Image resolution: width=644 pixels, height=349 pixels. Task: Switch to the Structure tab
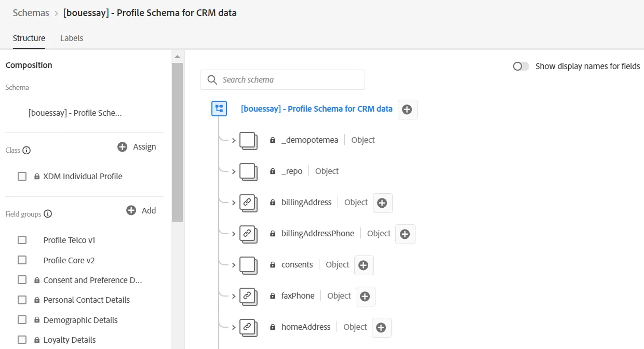coord(29,38)
